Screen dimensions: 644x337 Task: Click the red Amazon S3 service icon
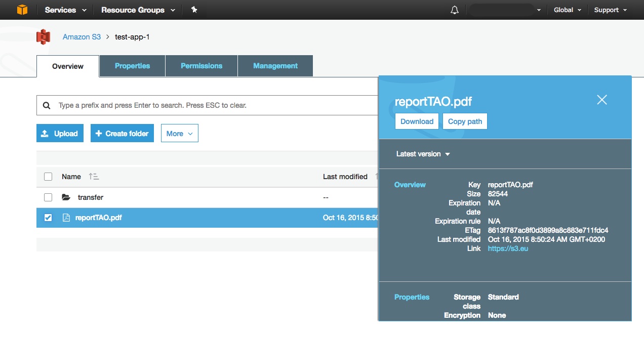(x=44, y=37)
